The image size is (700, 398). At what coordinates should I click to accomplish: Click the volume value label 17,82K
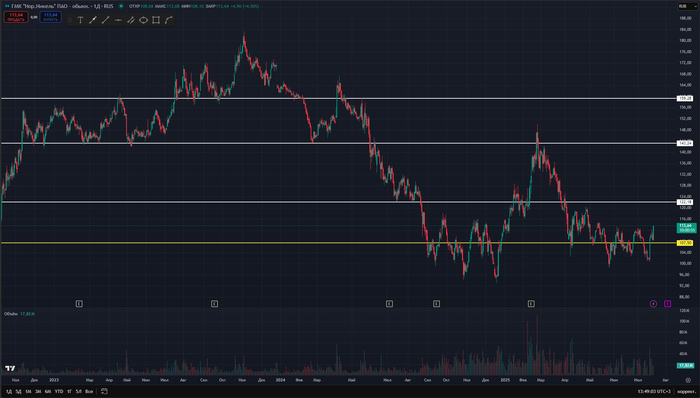(685, 365)
